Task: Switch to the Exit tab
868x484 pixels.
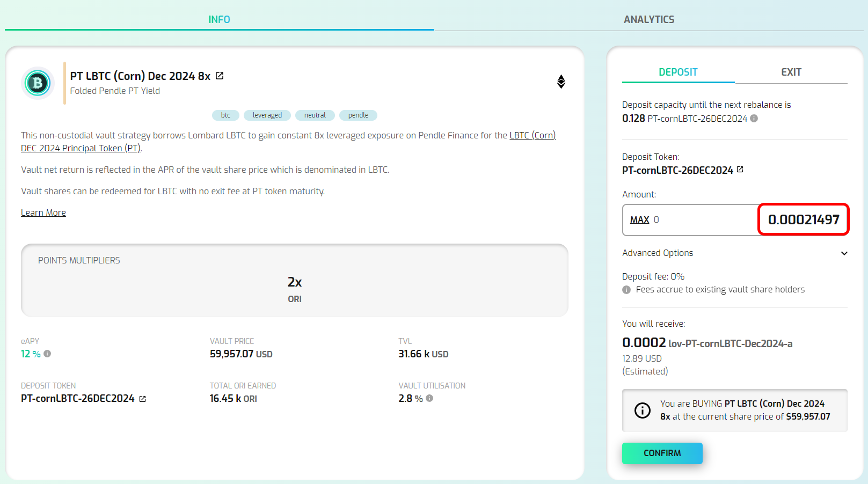Action: click(x=791, y=72)
